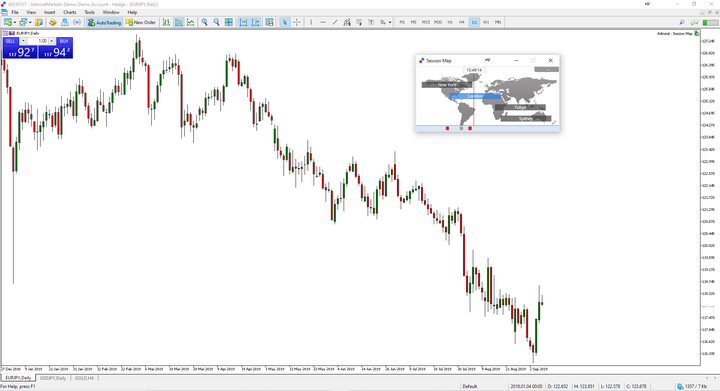Click the 1.00 volume input field

tap(38, 41)
